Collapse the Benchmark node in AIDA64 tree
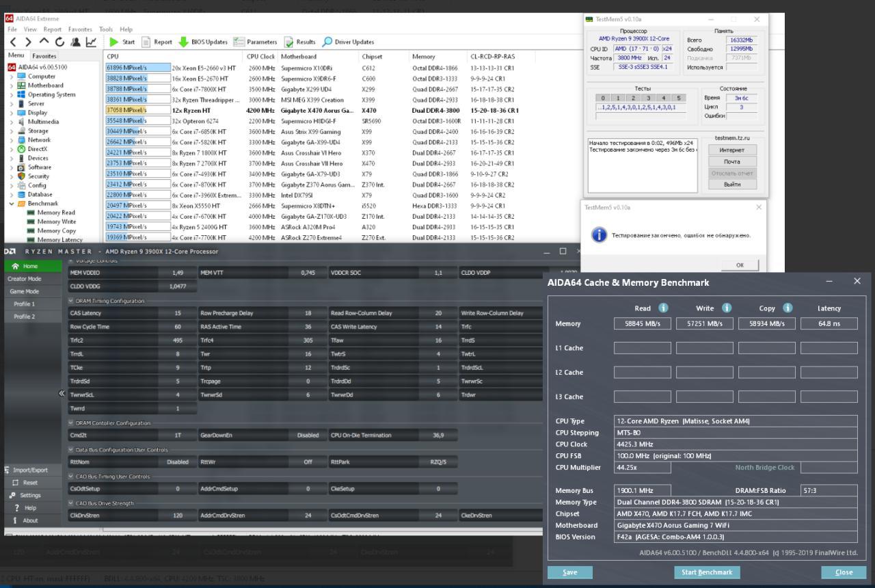Screen dimensions: 875x588 tap(11, 204)
